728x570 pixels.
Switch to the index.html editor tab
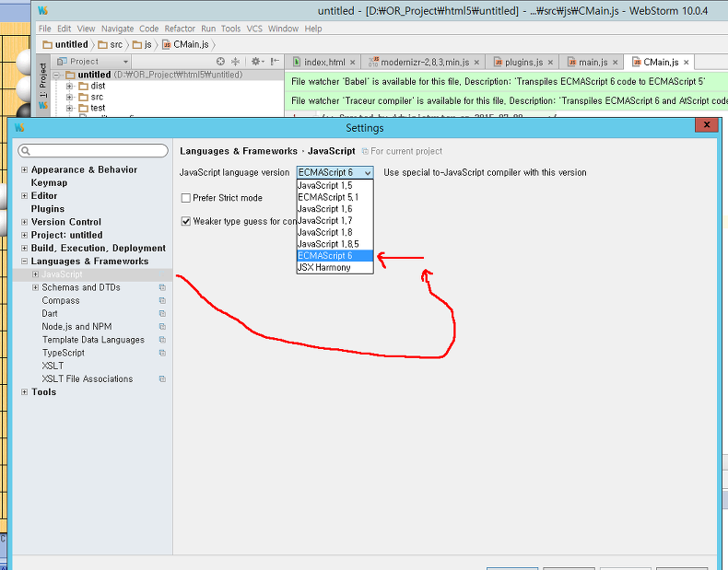324,62
